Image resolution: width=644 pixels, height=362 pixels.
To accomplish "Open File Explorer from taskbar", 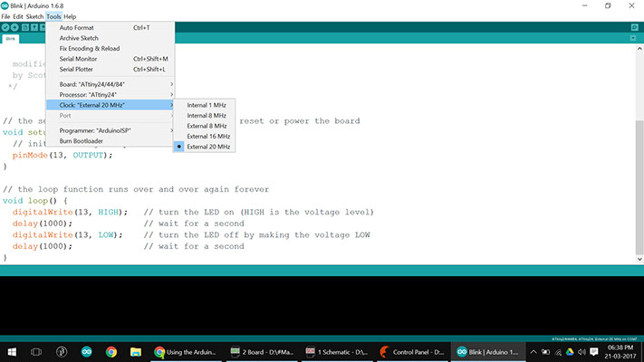I will (136, 352).
